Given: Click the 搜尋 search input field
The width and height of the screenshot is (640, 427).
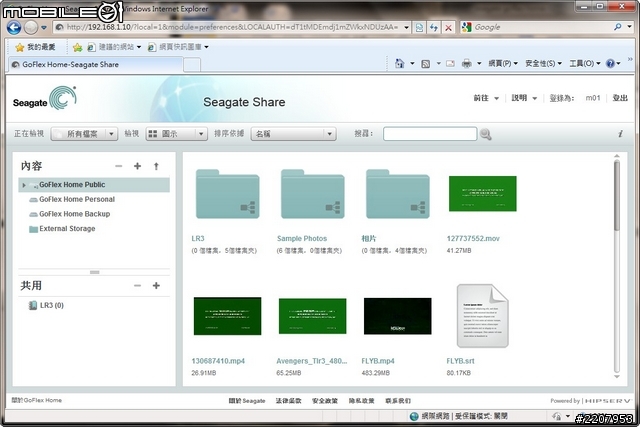Looking at the screenshot, I should (x=430, y=134).
